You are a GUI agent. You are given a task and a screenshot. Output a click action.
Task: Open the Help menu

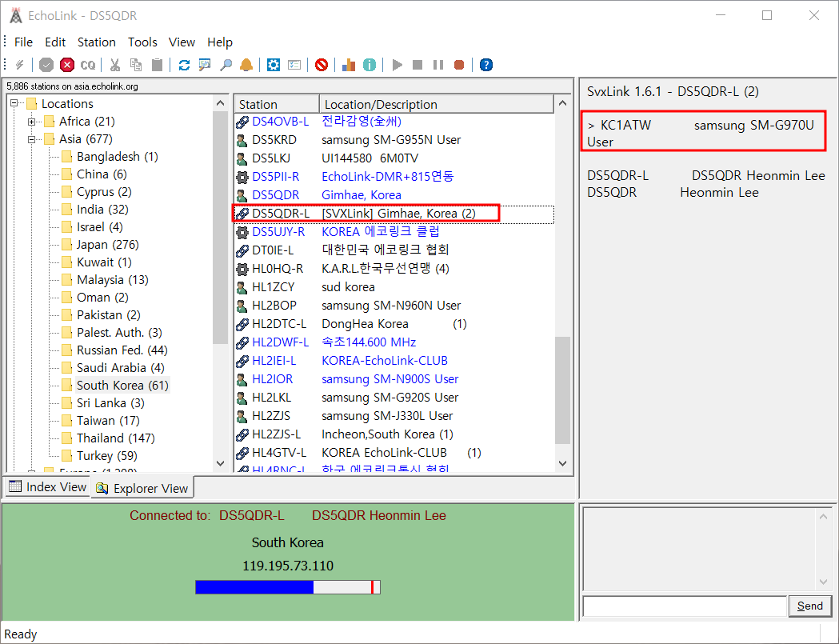click(x=220, y=42)
